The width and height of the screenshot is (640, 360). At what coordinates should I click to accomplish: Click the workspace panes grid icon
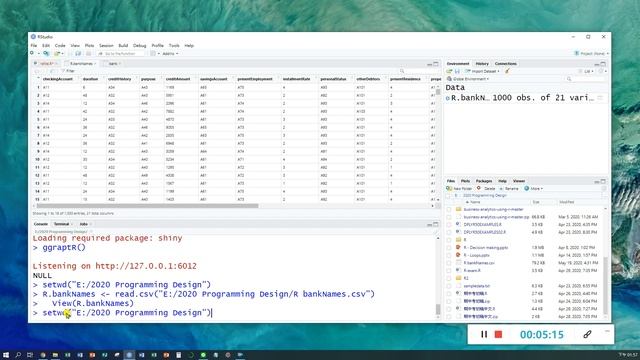[x=153, y=53]
